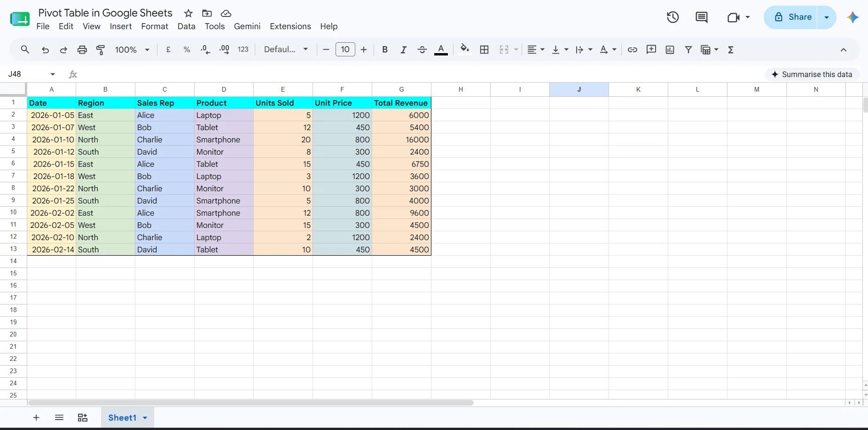This screenshot has height=430, width=868.
Task: Open the Extensions menu
Action: [290, 26]
